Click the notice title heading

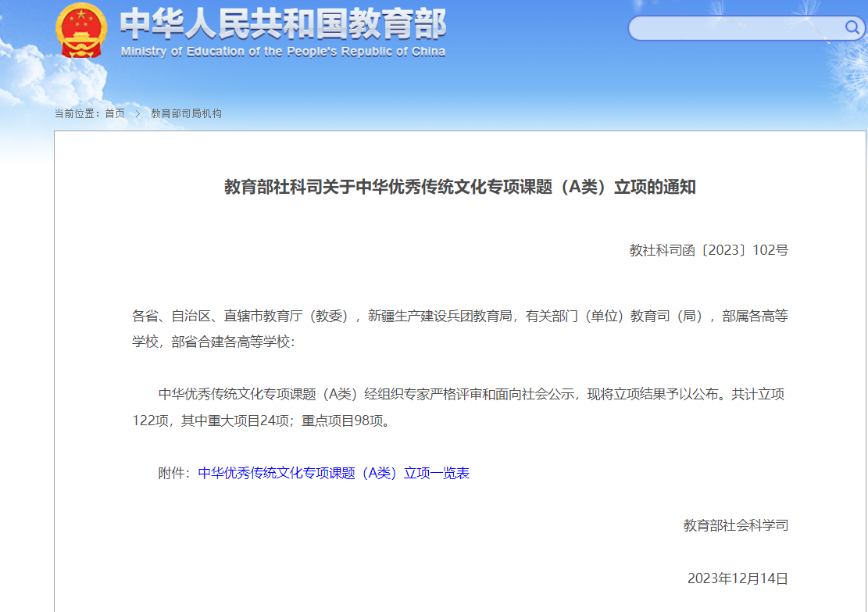coord(459,188)
